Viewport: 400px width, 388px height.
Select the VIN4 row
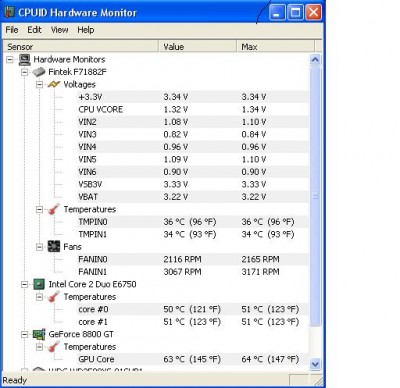click(193, 147)
